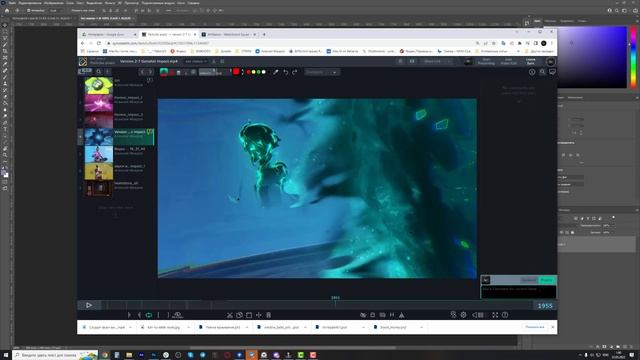The height and width of the screenshot is (360, 640).
Task: Search items in the review sidebar
Action: coord(99,72)
